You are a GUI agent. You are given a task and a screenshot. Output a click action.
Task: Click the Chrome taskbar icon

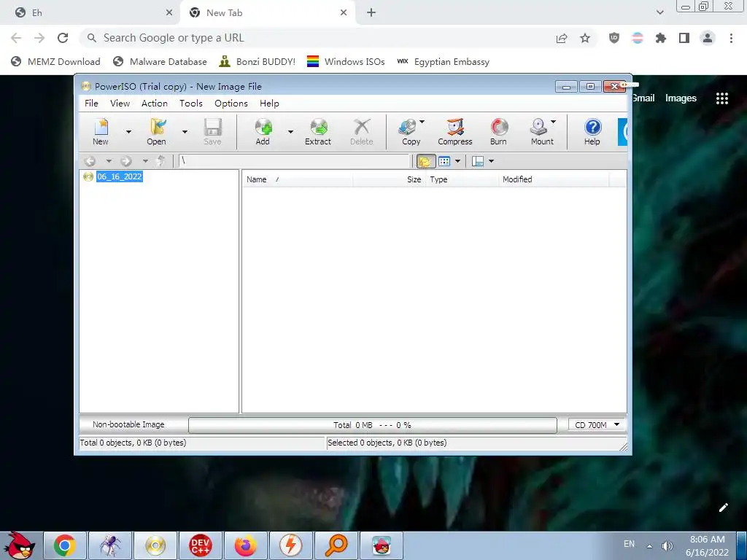(65, 545)
